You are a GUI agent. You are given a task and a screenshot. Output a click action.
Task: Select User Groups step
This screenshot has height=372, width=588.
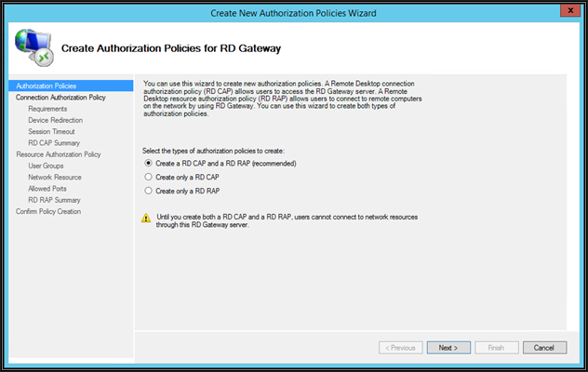[x=46, y=166]
